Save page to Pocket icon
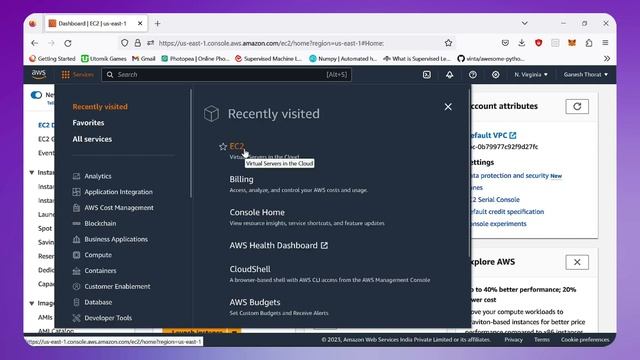The height and width of the screenshot is (360, 640). click(x=505, y=42)
